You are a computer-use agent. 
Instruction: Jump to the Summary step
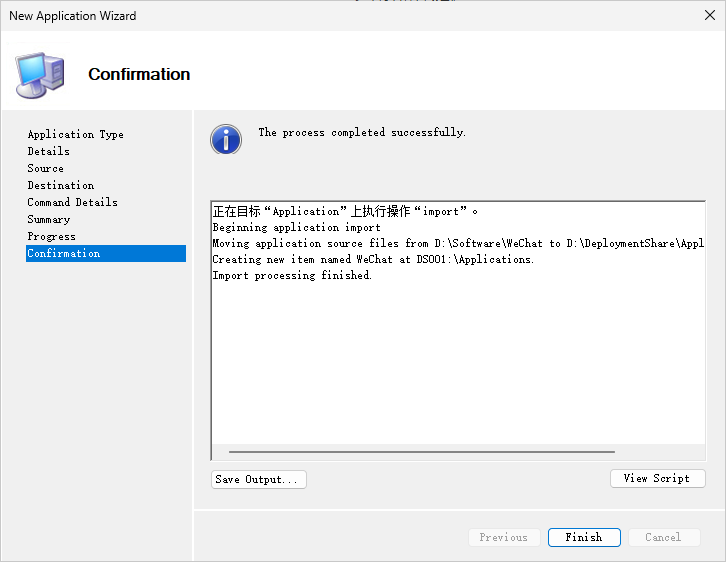pos(49,219)
